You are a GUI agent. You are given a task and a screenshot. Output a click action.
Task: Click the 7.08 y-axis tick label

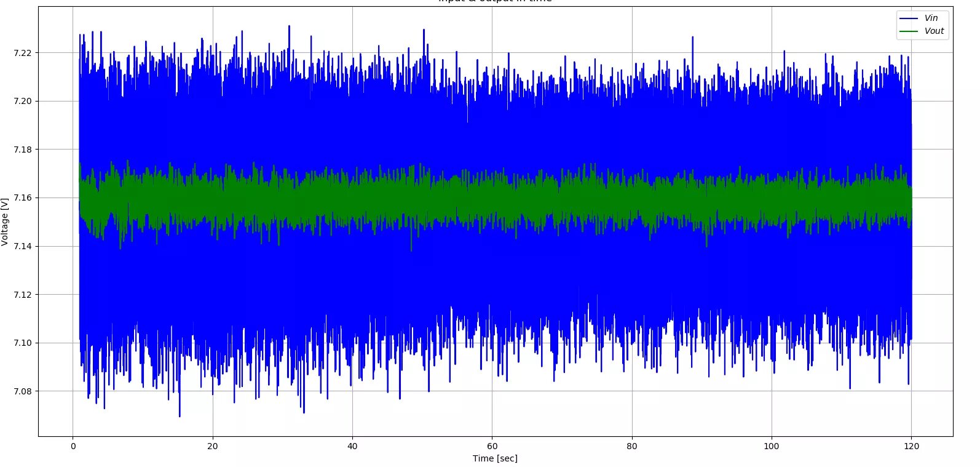point(22,391)
